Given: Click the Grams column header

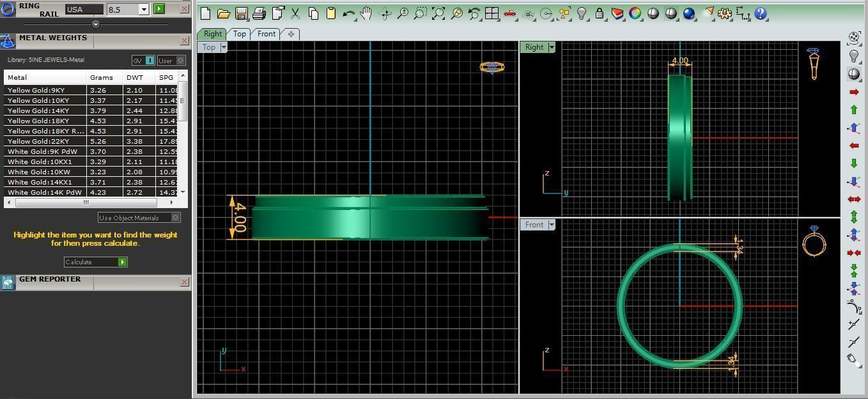Looking at the screenshot, I should pyautogui.click(x=105, y=77).
